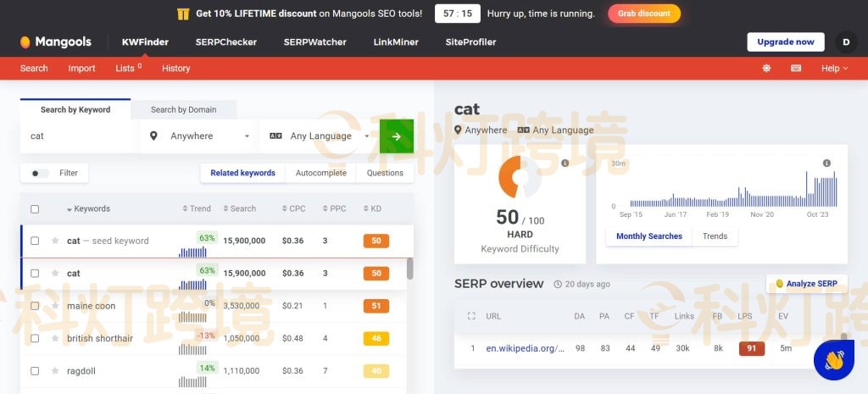
Task: Open the keyboard shortcuts icon
Action: (x=796, y=68)
